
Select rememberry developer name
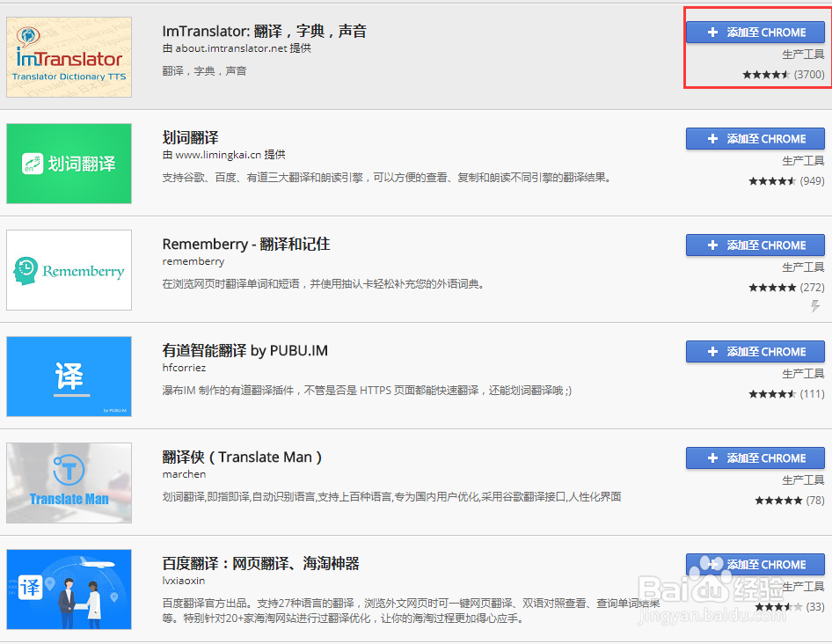pyautogui.click(x=193, y=261)
